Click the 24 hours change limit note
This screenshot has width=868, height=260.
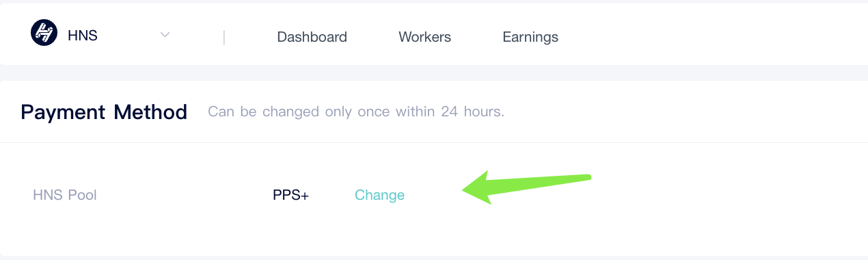click(356, 112)
